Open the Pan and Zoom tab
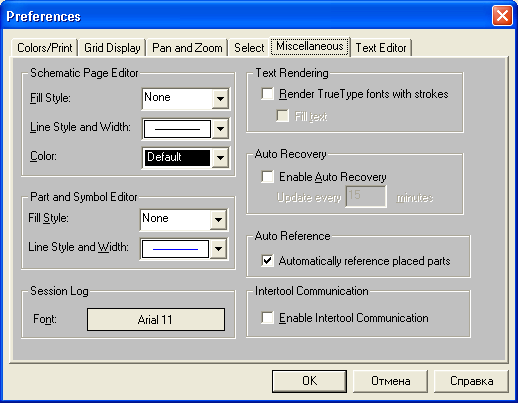The width and height of the screenshot is (518, 403). tap(187, 48)
